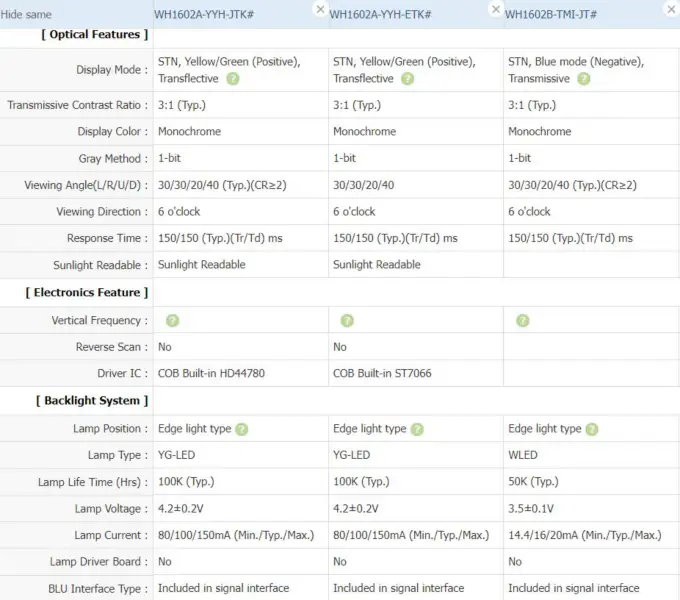Image resolution: width=680 pixels, height=600 pixels.
Task: Remove WH1602B-TMI-JT# column with its X button
Action: pyautogui.click(x=671, y=9)
